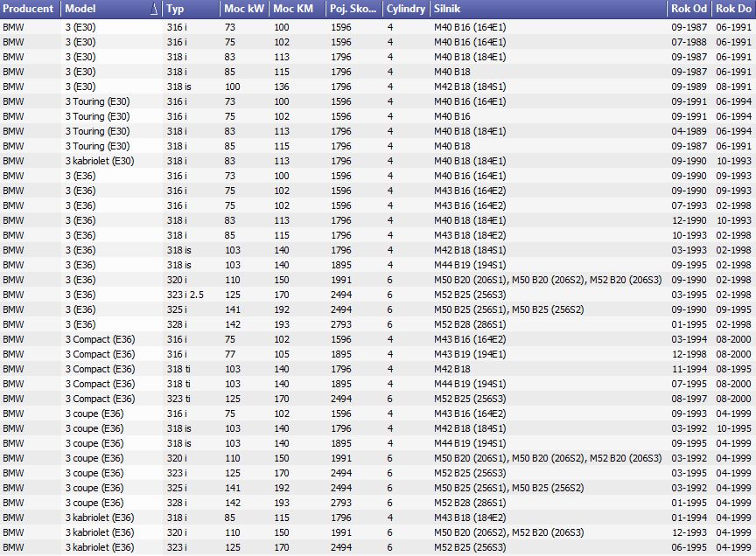Click engine cell M43 B19 (194E1)

(x=470, y=354)
